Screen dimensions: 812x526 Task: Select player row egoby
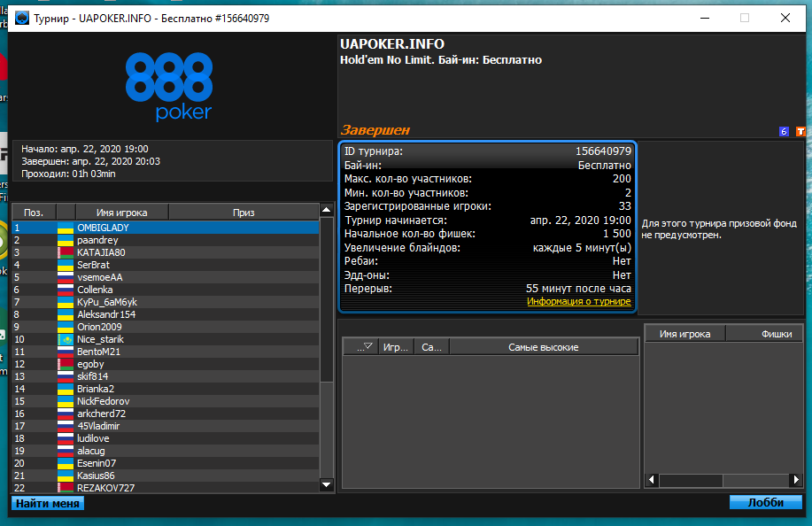tap(166, 365)
